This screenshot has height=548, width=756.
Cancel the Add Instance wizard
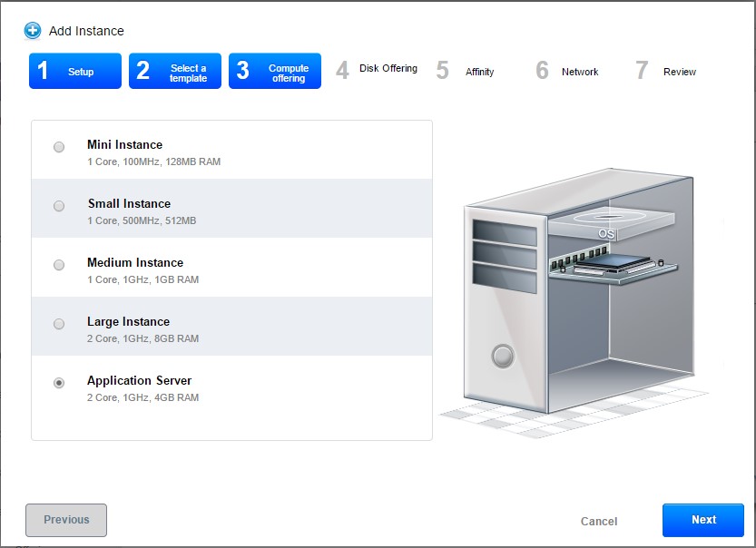tap(599, 521)
